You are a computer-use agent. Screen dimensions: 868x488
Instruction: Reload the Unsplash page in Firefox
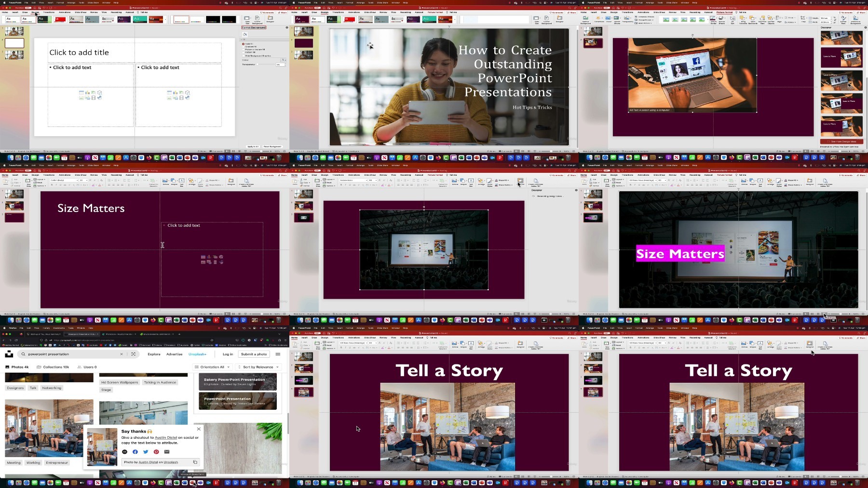click(16, 340)
